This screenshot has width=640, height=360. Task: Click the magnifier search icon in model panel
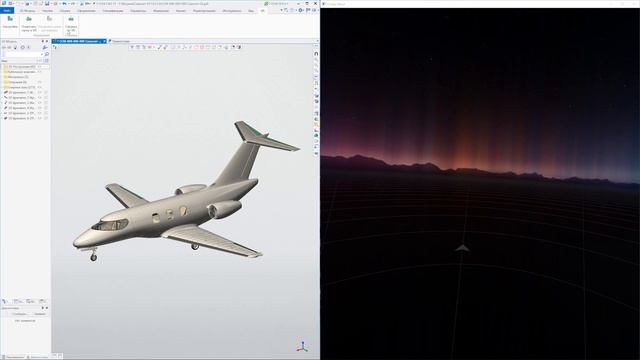(47, 54)
